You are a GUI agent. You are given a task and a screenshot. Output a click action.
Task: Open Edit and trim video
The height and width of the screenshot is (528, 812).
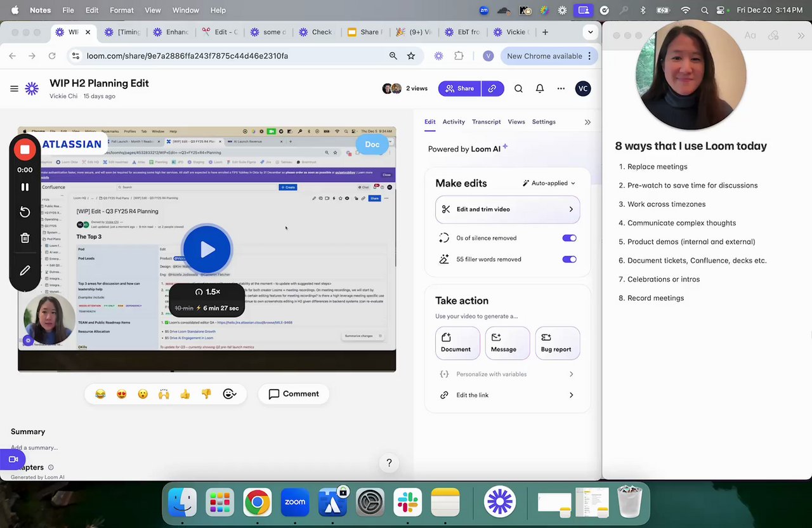pos(507,209)
